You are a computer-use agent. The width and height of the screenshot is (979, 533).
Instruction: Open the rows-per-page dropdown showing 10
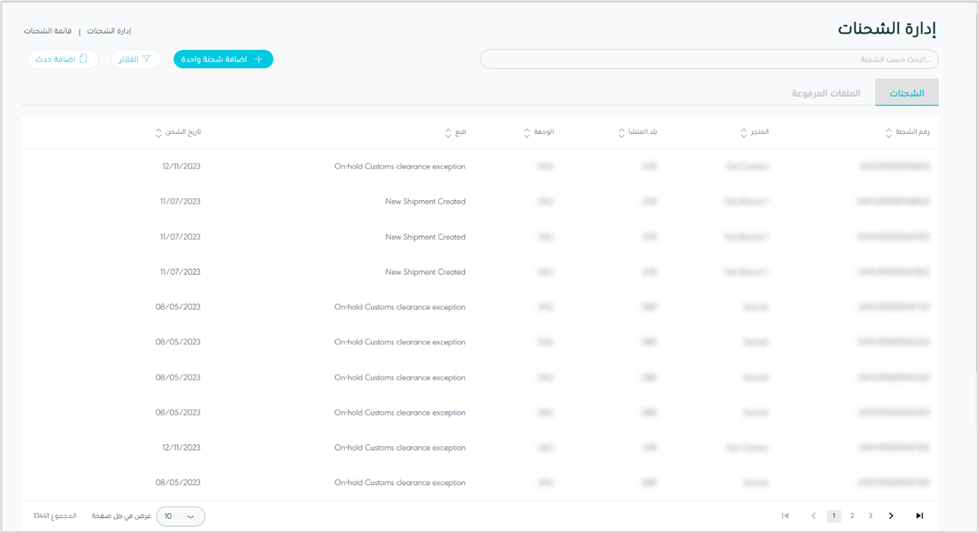click(180, 516)
